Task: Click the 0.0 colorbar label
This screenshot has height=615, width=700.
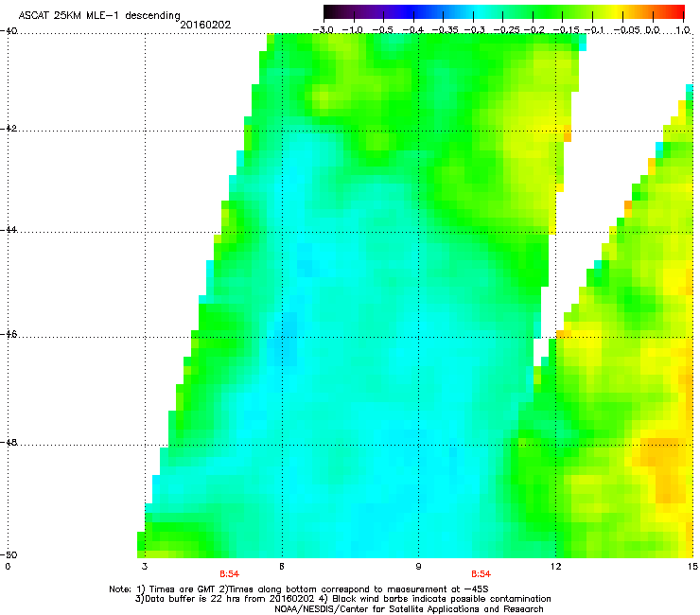Action: pos(653,30)
